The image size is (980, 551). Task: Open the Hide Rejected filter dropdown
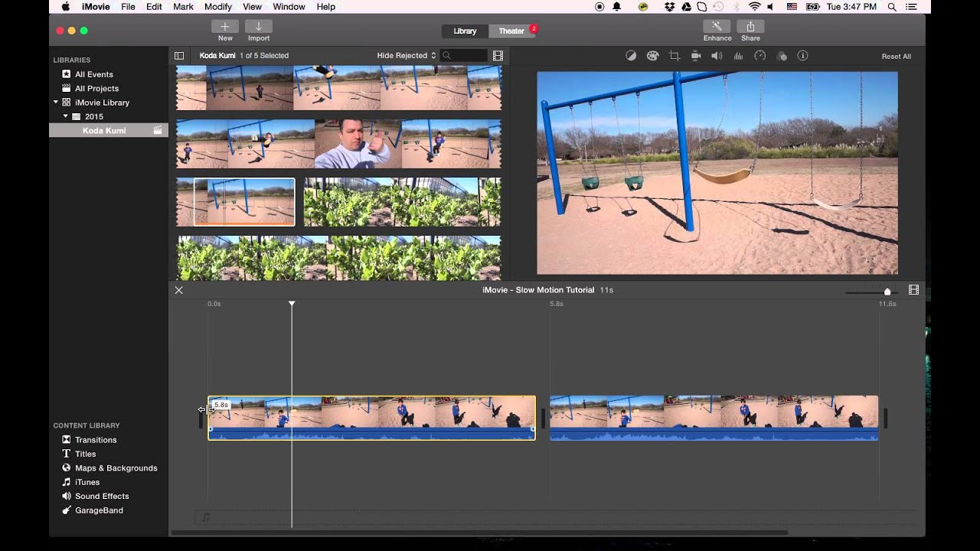click(x=407, y=56)
